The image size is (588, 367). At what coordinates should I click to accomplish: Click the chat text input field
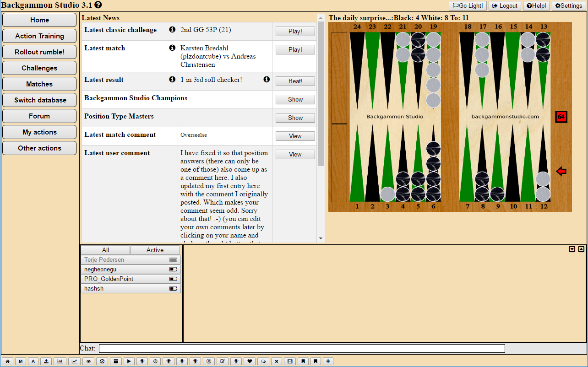(302, 349)
